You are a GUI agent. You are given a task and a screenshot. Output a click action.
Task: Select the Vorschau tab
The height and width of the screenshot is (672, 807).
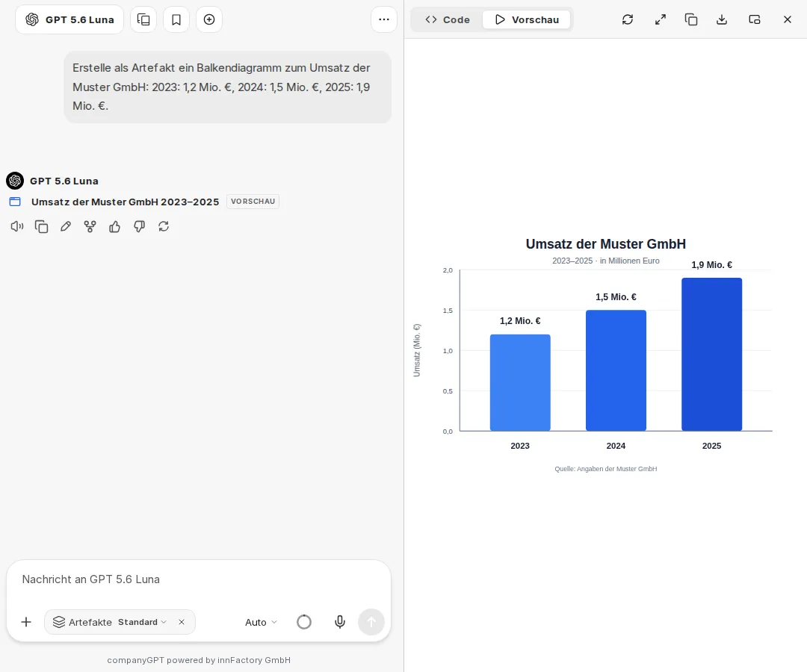(x=527, y=19)
